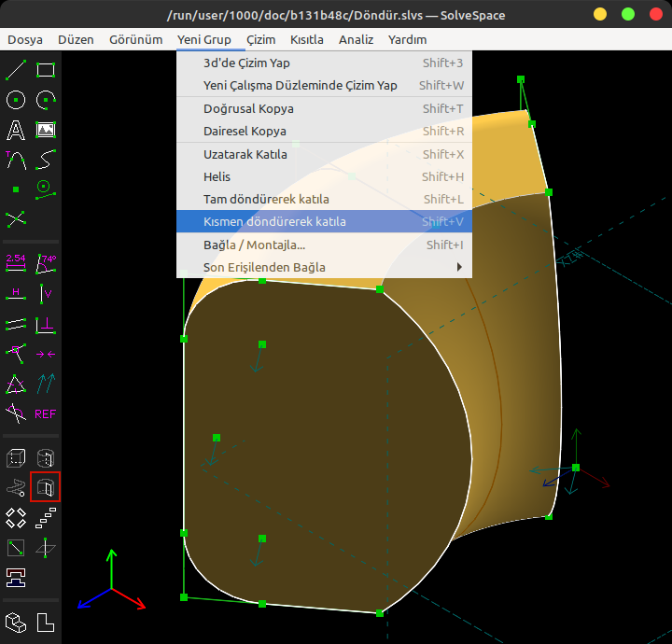
Task: Open the Analiz menu
Action: [x=357, y=39]
